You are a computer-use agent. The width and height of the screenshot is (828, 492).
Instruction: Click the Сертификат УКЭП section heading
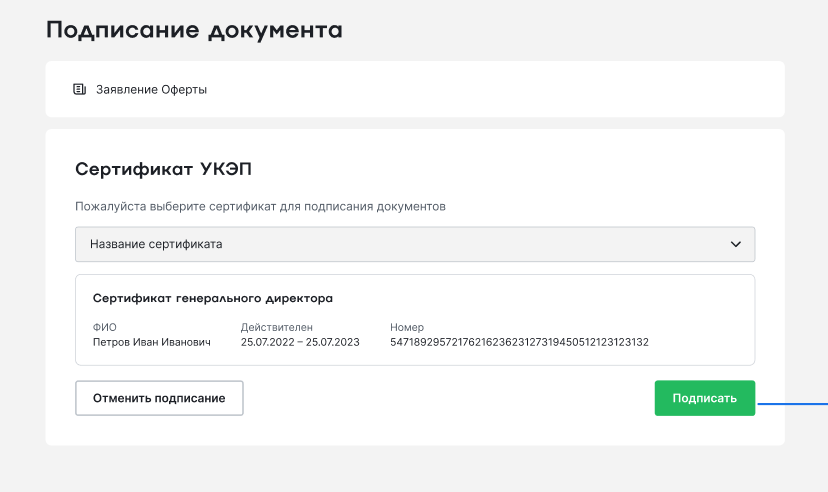click(170, 169)
